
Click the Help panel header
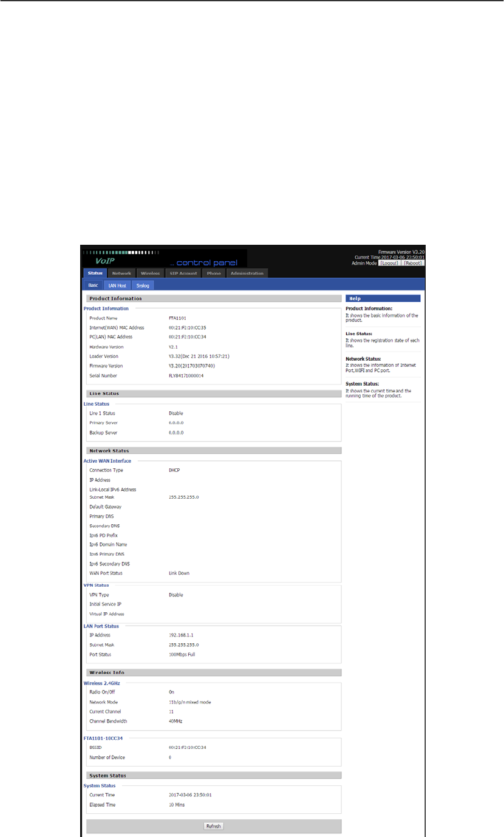click(x=383, y=298)
